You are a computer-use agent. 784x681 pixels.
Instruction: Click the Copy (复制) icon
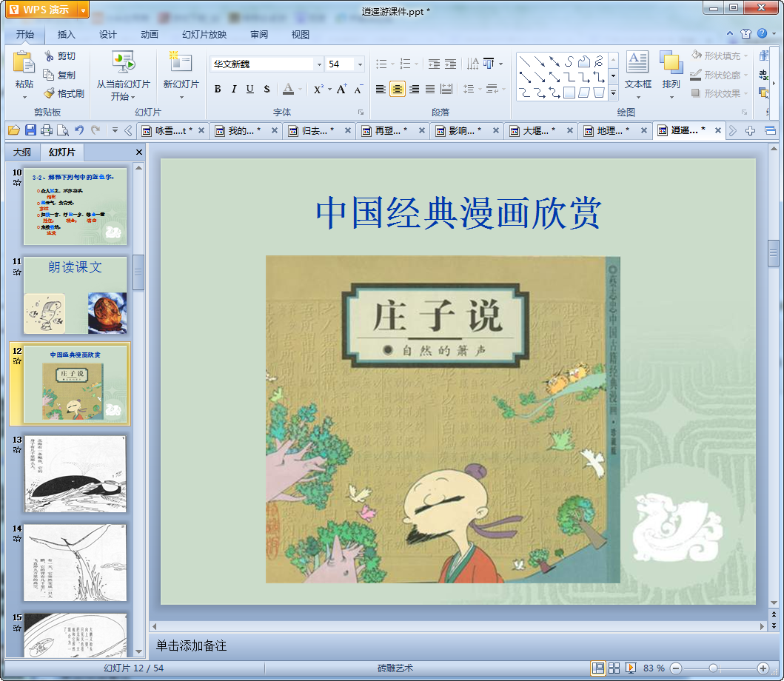pyautogui.click(x=49, y=75)
